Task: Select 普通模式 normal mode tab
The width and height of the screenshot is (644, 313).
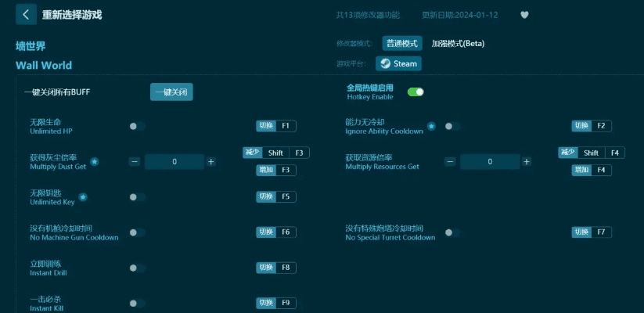Action: pyautogui.click(x=402, y=44)
